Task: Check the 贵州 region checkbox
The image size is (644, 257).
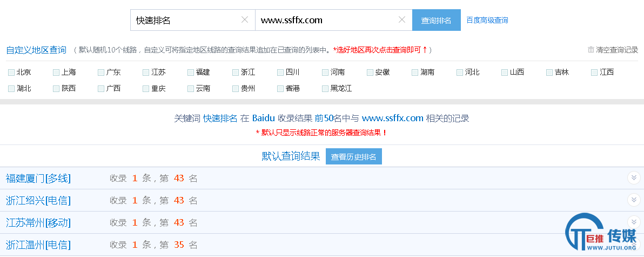Action: pos(236,88)
